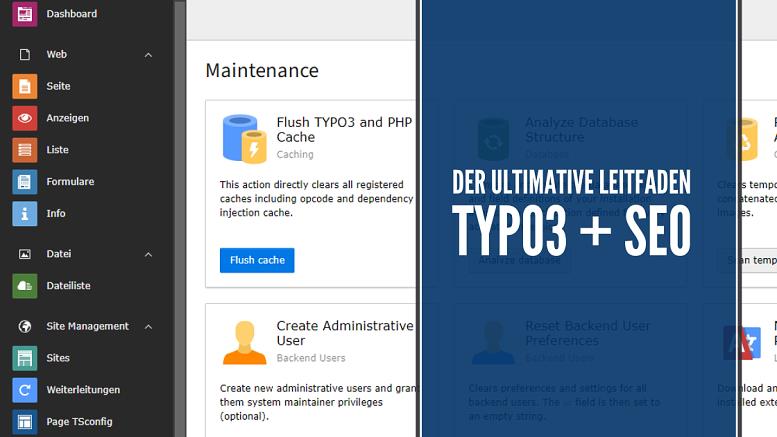Image resolution: width=777 pixels, height=437 pixels.
Task: Select Page TSconfig in the module menu
Action: (x=79, y=422)
